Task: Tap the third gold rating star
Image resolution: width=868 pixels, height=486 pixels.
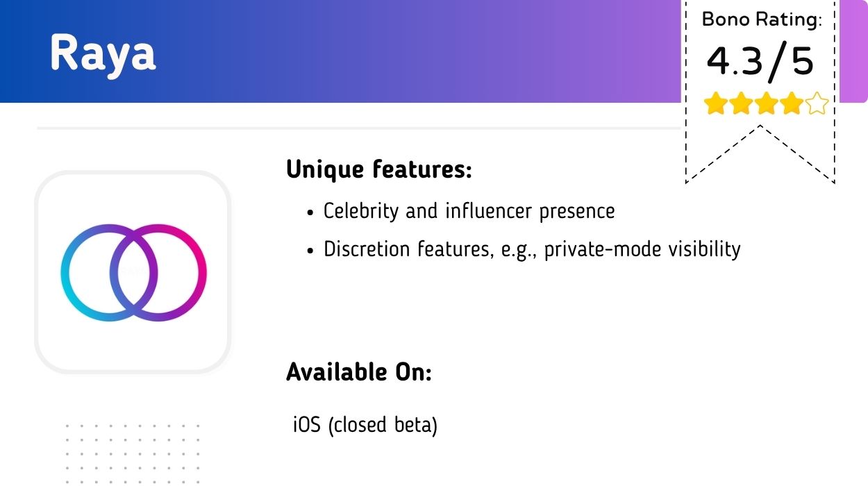Action: coord(767,105)
